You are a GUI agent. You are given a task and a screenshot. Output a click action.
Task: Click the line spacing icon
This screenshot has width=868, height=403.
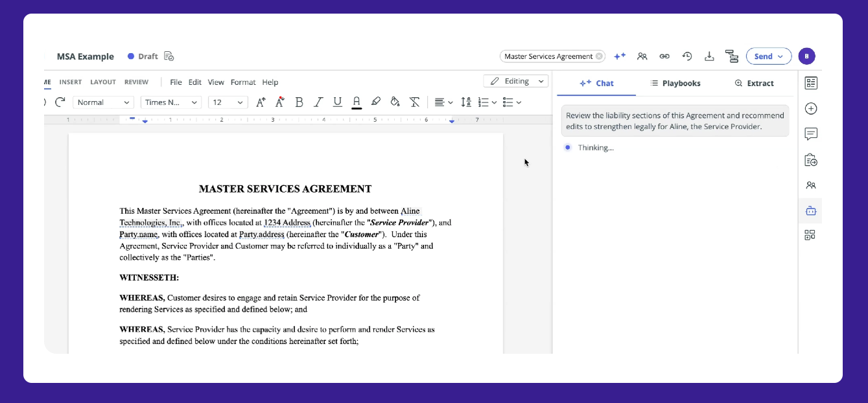point(466,102)
